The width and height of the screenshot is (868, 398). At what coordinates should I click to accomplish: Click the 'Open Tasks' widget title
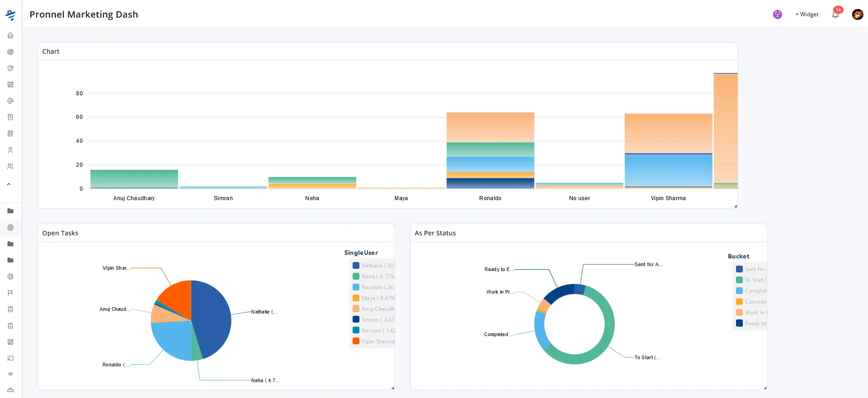60,233
